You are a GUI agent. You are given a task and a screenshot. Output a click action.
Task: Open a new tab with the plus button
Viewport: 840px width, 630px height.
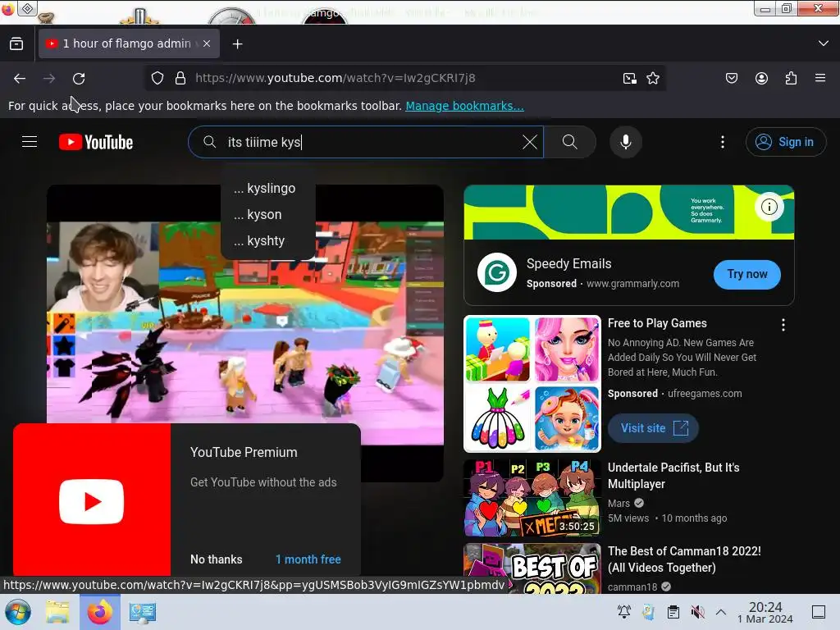(x=238, y=44)
